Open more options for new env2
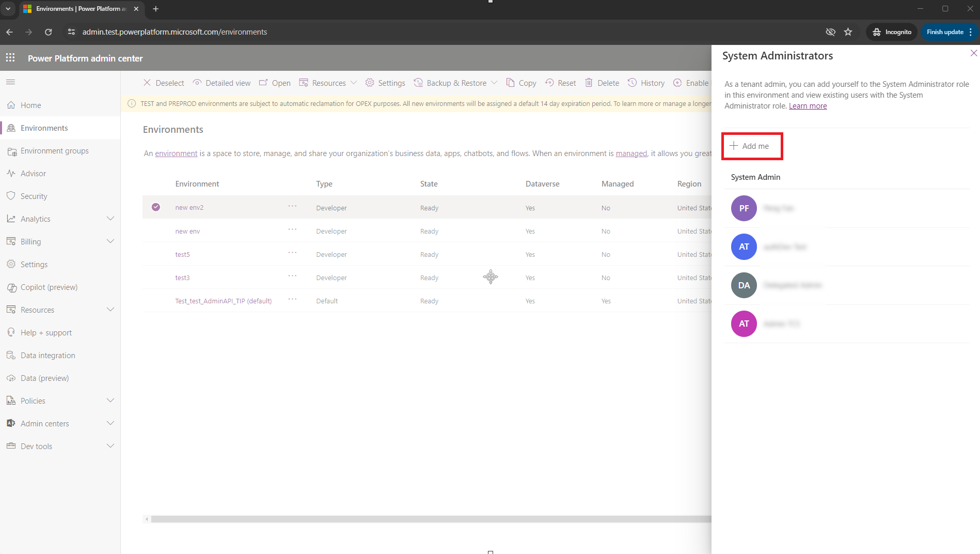 pyautogui.click(x=292, y=206)
